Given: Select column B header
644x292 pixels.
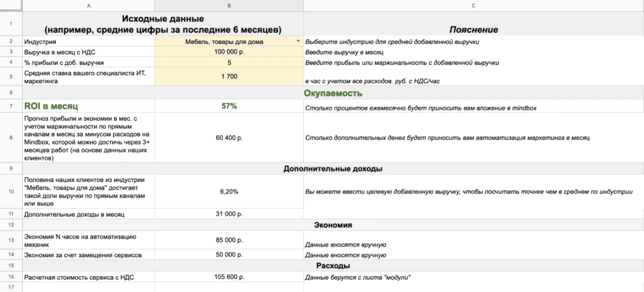Looking at the screenshot, I should 229,6.
